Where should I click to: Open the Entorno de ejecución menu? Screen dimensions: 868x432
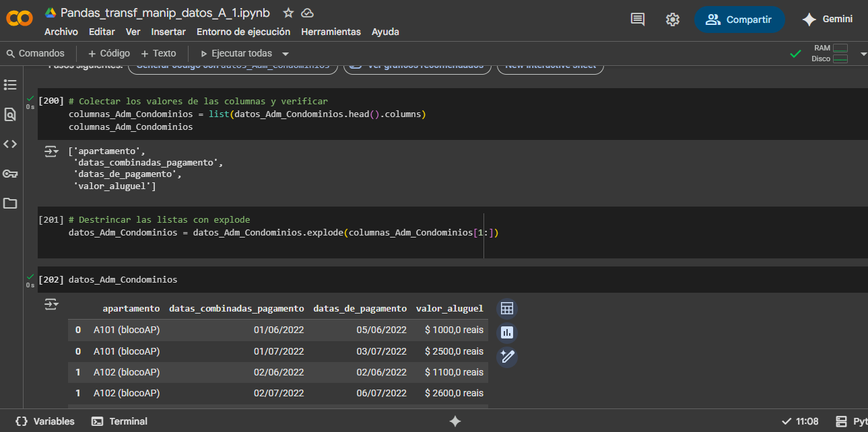pyautogui.click(x=243, y=32)
